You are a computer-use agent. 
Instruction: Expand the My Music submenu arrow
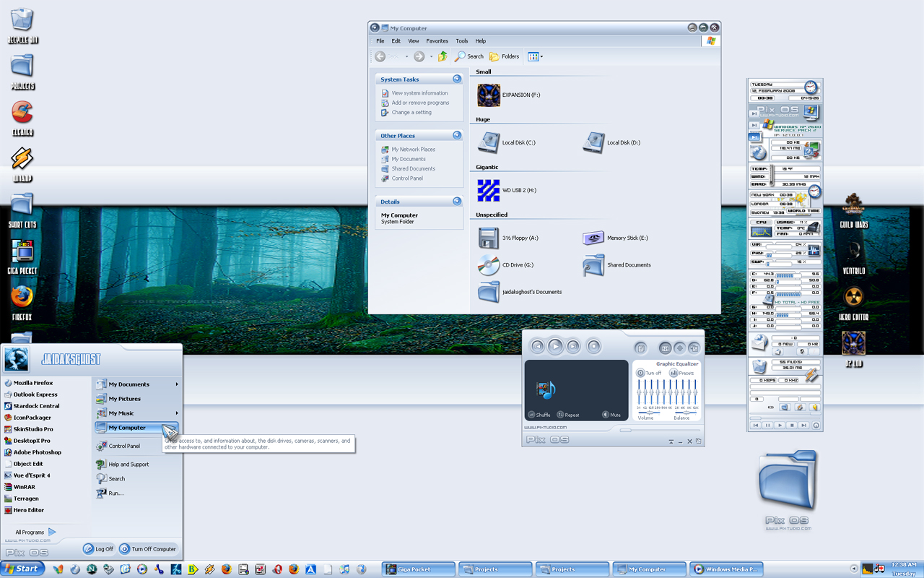pyautogui.click(x=177, y=413)
